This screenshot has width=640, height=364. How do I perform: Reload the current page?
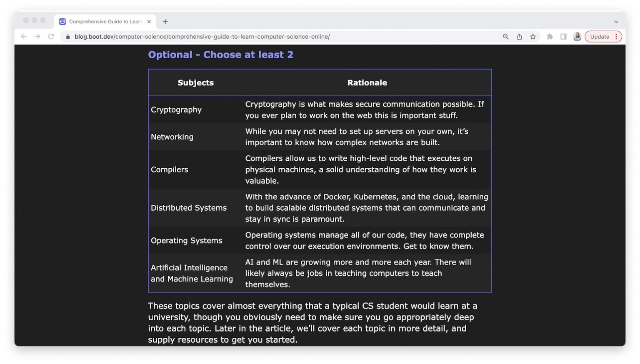click(51, 37)
